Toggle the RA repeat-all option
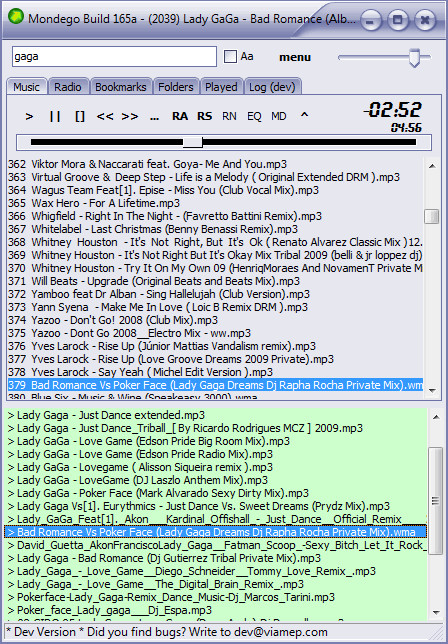 180,117
